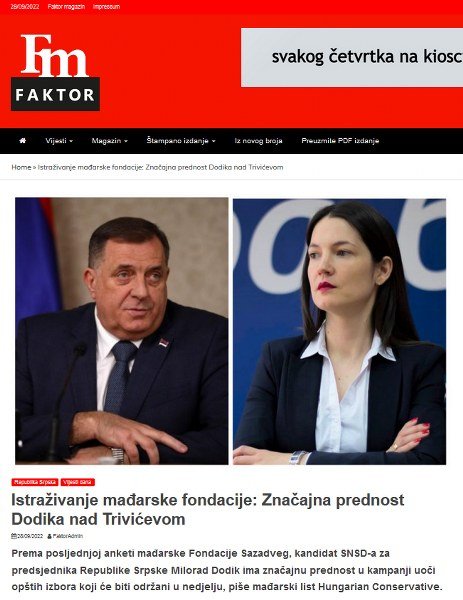This screenshot has width=463, height=600.
Task: Open the Faktor magazin link in top bar
Action: click(x=66, y=7)
